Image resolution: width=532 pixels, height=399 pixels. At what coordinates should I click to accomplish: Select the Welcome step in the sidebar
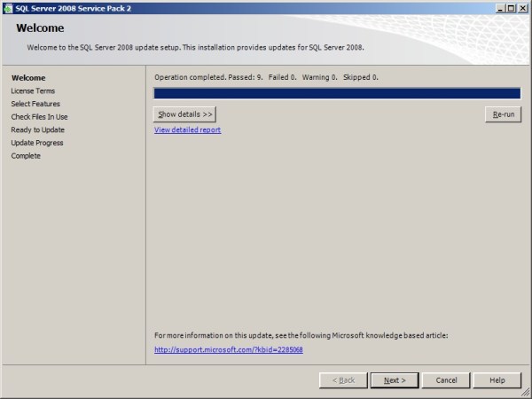click(28, 78)
